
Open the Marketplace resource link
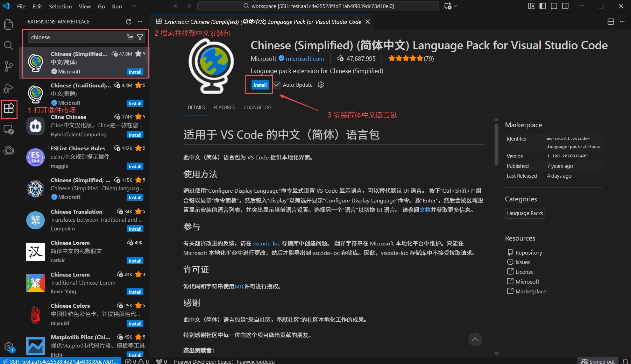pyautogui.click(x=531, y=292)
